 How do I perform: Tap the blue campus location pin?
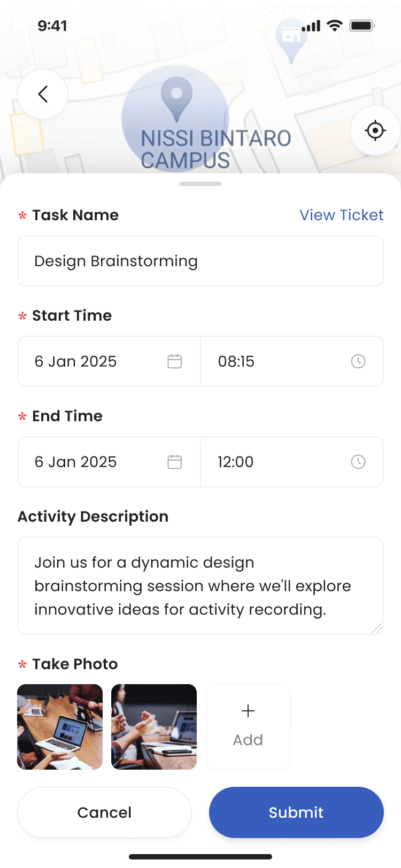point(176,97)
